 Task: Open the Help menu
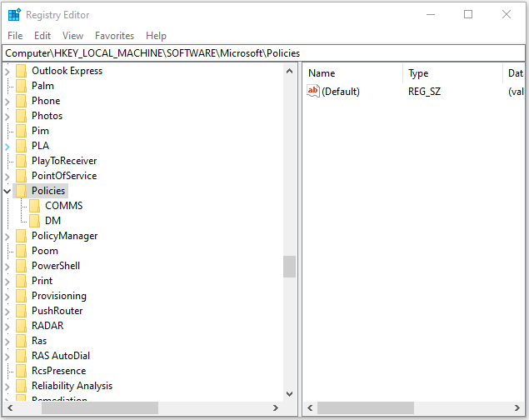(156, 36)
